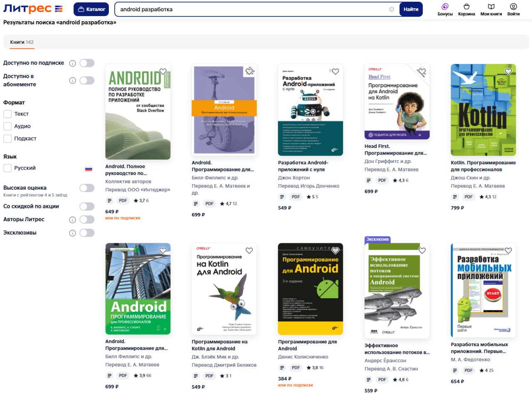Click the Коллектив авторов author text
The height and width of the screenshot is (403, 532).
coord(128,181)
